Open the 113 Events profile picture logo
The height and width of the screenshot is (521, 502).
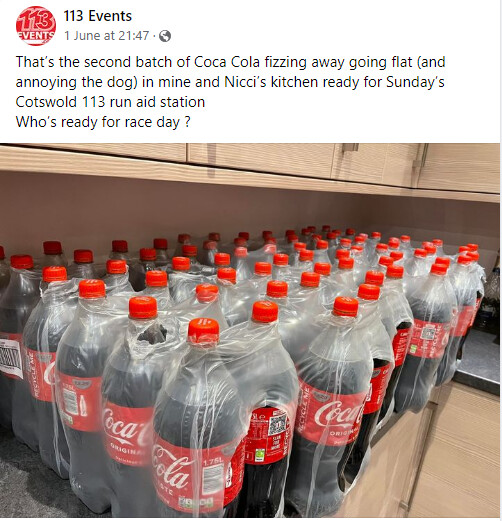[x=36, y=26]
